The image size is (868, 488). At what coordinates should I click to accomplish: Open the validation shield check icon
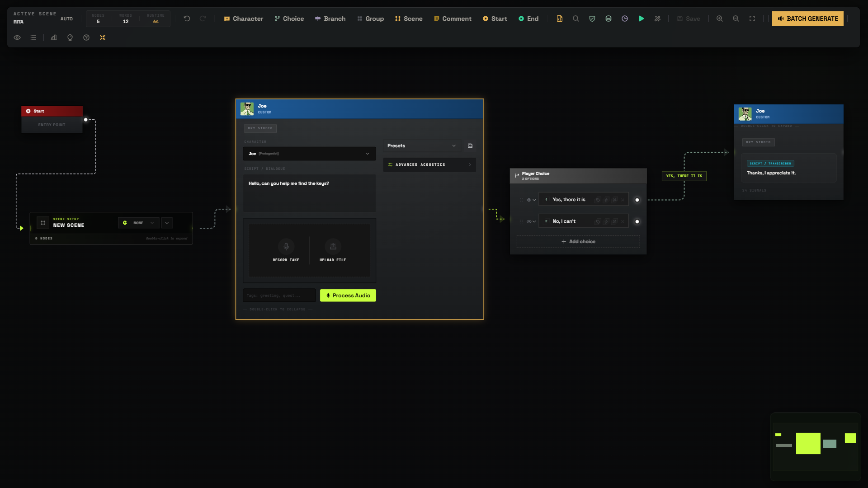592,19
